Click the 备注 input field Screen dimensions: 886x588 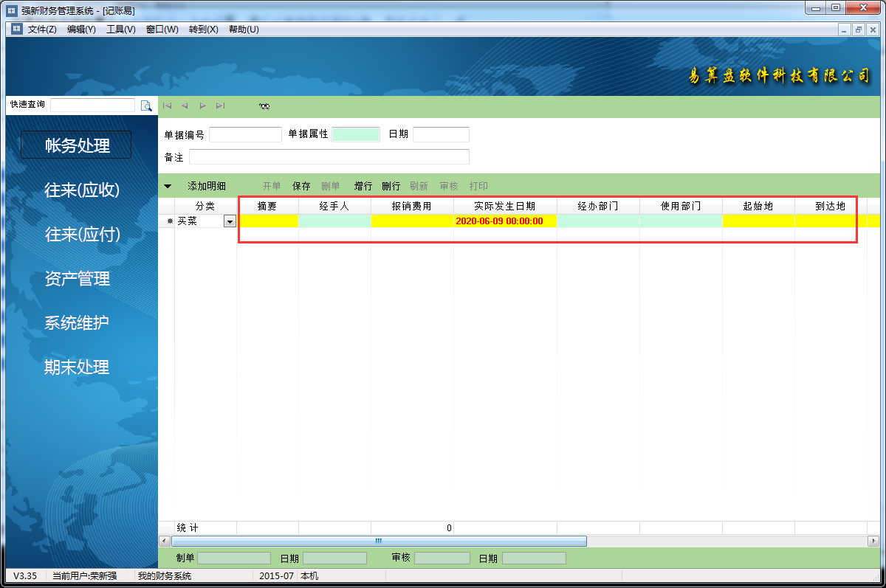click(x=329, y=156)
